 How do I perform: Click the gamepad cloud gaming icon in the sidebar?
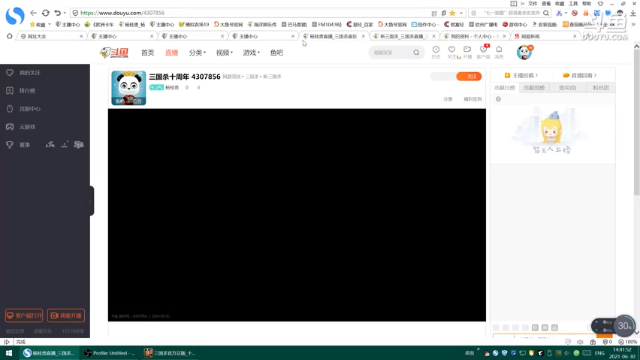pyautogui.click(x=10, y=127)
